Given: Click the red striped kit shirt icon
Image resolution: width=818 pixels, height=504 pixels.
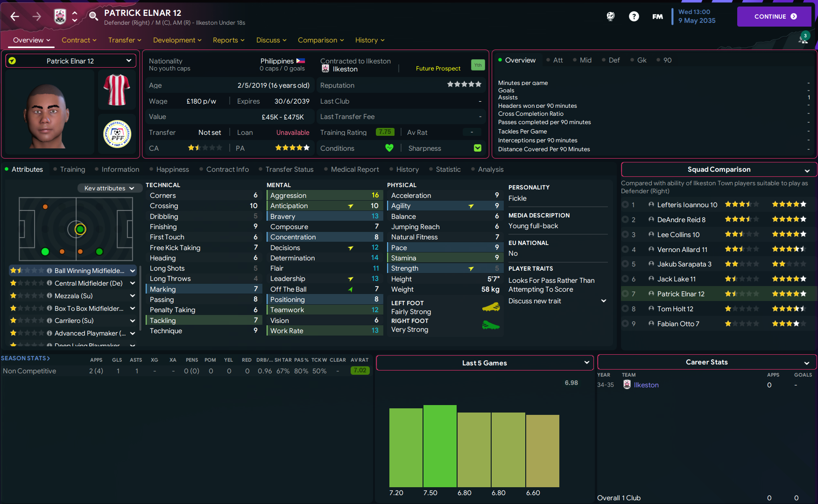Looking at the screenshot, I should coord(117,90).
